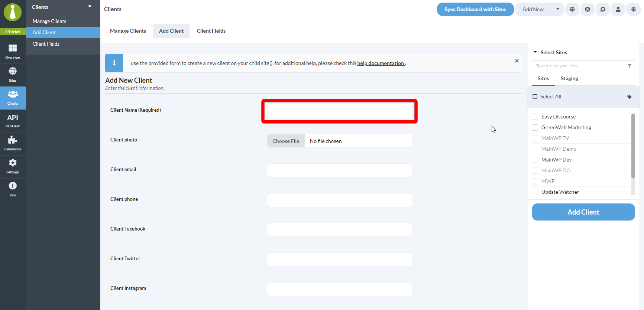Click the globe icon in top bar
Image resolution: width=644 pixels, height=310 pixels.
(x=572, y=9)
